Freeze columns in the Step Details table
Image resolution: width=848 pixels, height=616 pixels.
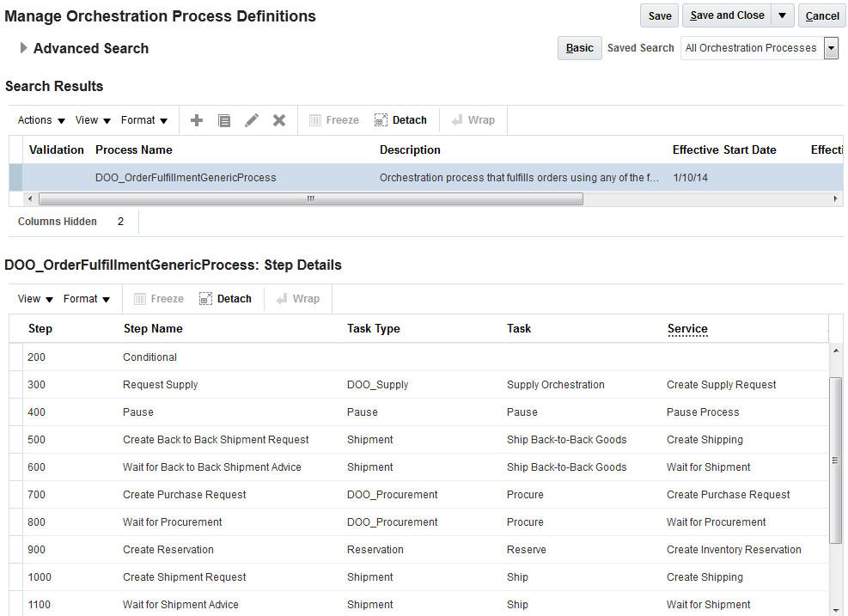coord(158,298)
